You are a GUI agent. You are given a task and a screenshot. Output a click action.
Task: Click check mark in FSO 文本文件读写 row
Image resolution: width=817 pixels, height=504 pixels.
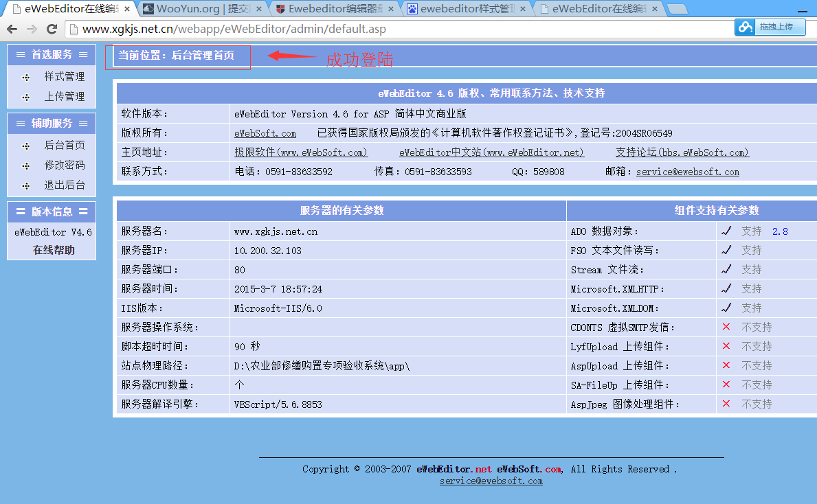(x=726, y=250)
